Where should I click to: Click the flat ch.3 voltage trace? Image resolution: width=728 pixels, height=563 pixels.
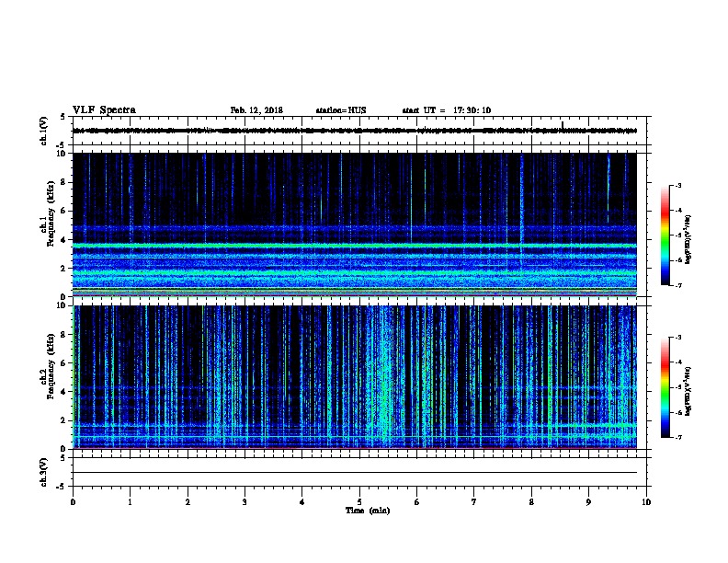[x=354, y=473]
